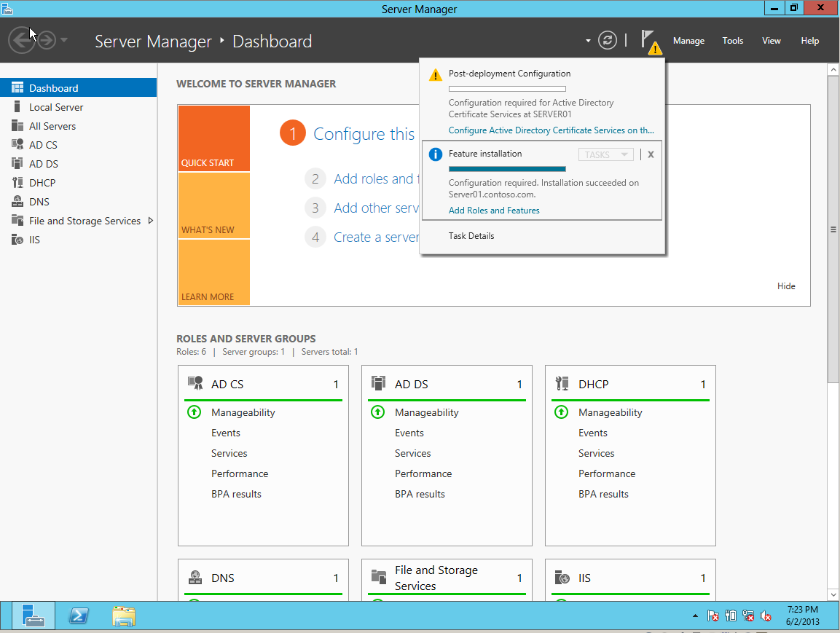The height and width of the screenshot is (633, 840).
Task: Click the IIS role tile icon
Action: click(562, 578)
